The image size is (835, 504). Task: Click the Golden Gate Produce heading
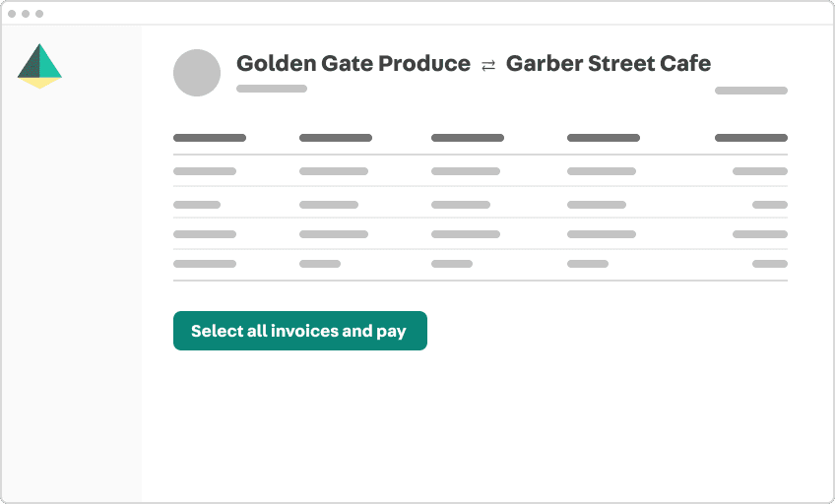tap(353, 63)
